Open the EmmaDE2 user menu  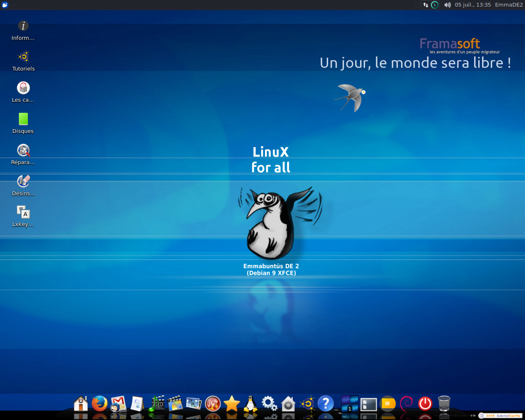tap(509, 5)
